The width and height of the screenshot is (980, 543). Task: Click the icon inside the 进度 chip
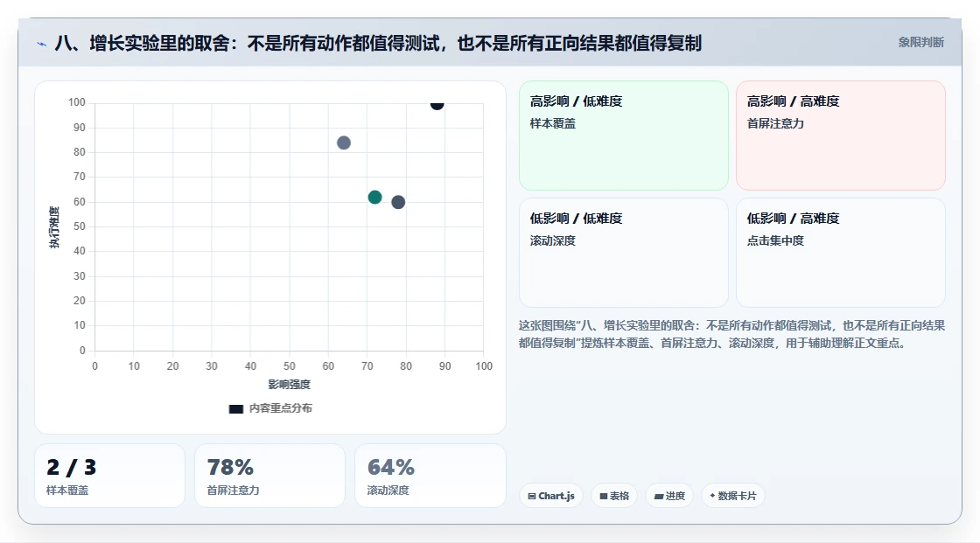pos(659,496)
